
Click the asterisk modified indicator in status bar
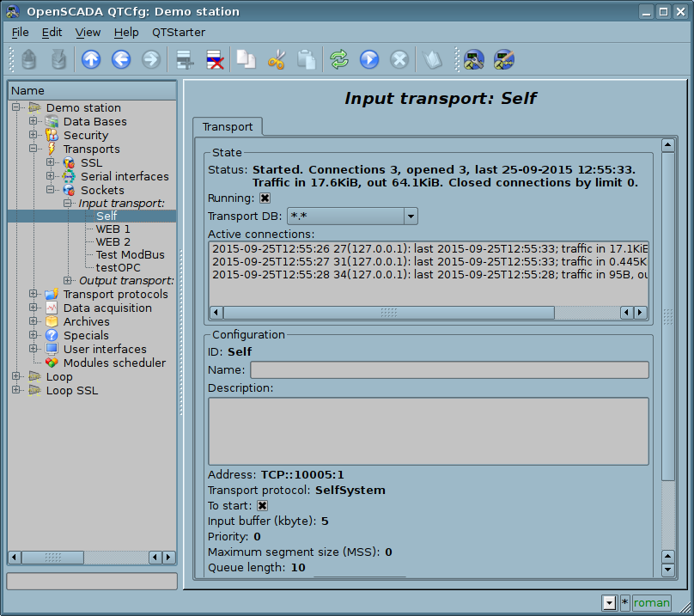[624, 603]
